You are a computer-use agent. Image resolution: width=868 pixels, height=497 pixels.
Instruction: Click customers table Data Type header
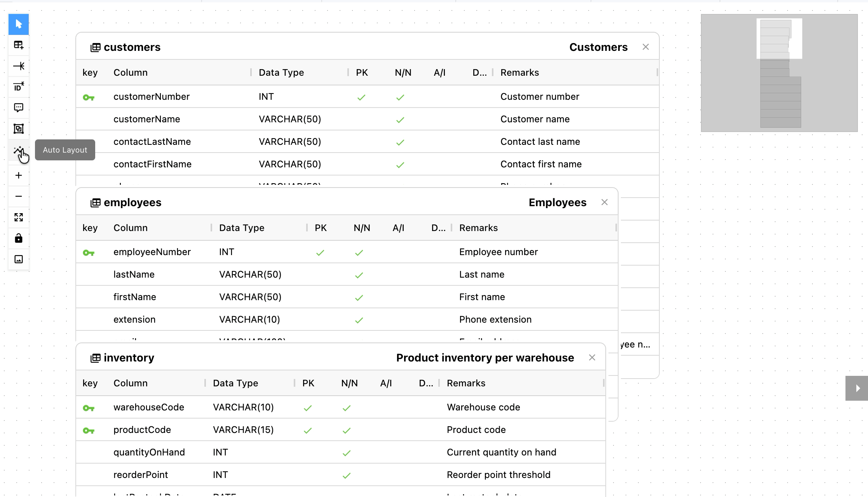[x=281, y=73]
